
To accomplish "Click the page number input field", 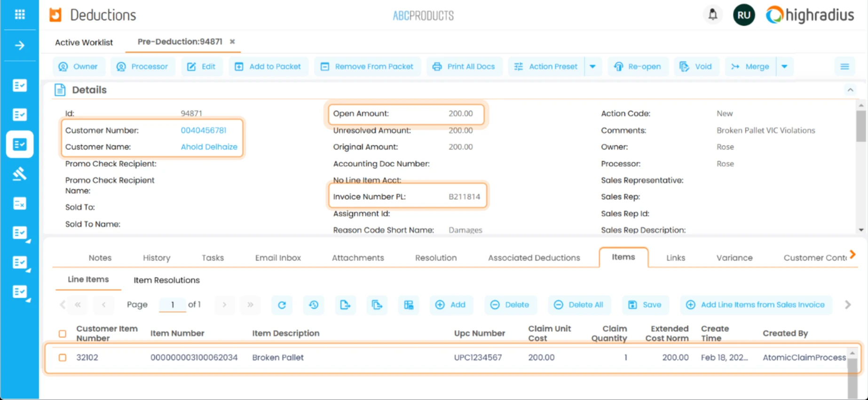I will click(172, 305).
